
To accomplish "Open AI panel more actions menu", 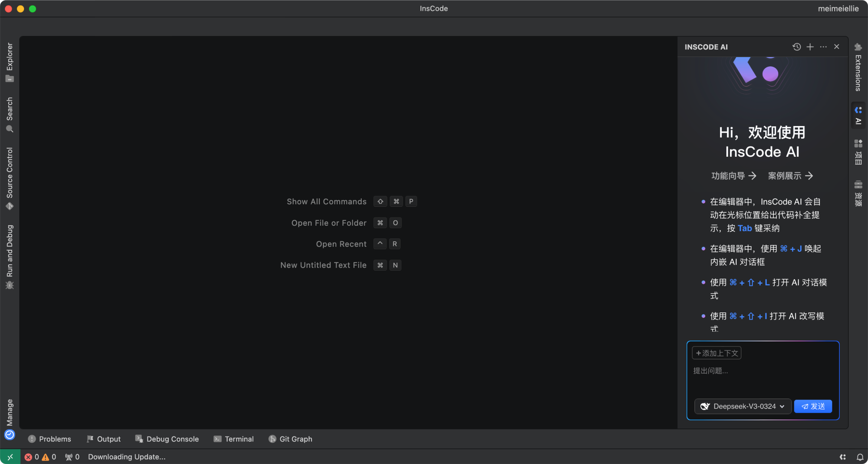I will coord(823,47).
